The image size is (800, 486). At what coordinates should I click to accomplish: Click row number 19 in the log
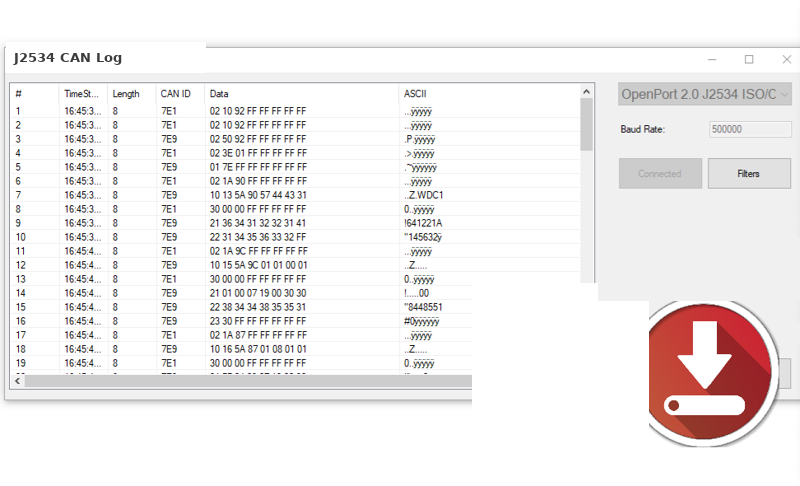tap(20, 363)
